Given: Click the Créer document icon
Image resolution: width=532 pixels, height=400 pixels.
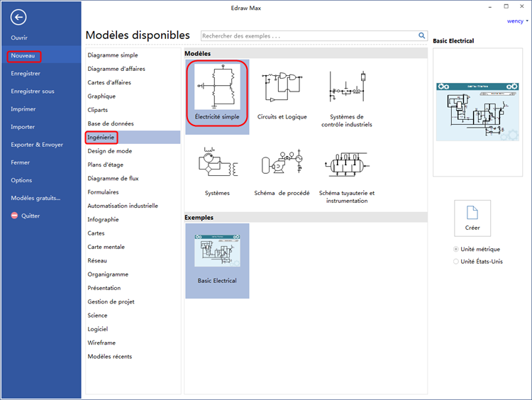Looking at the screenshot, I should [472, 214].
